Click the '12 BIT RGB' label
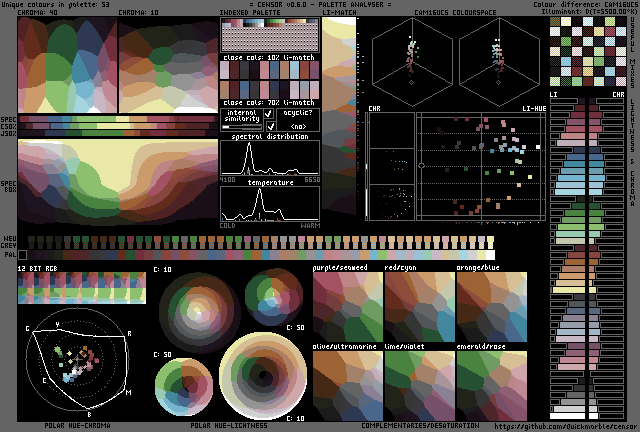 click(38, 268)
